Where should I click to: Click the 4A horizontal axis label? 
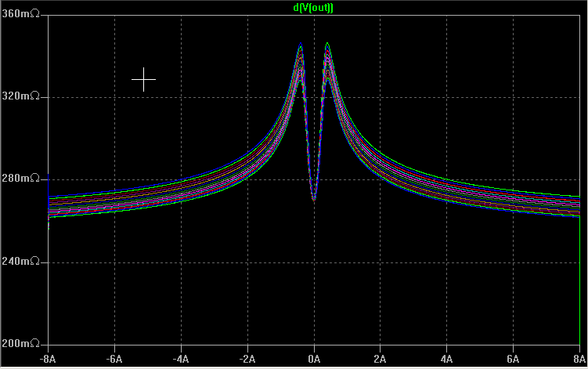[x=446, y=360]
